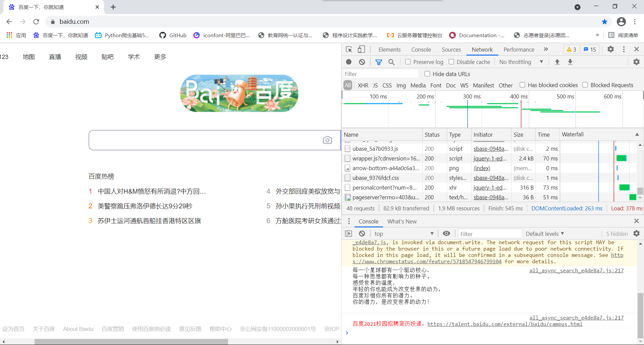Select wrapper.js request row
Image resolution: width=644 pixels, height=345 pixels.
click(x=490, y=158)
